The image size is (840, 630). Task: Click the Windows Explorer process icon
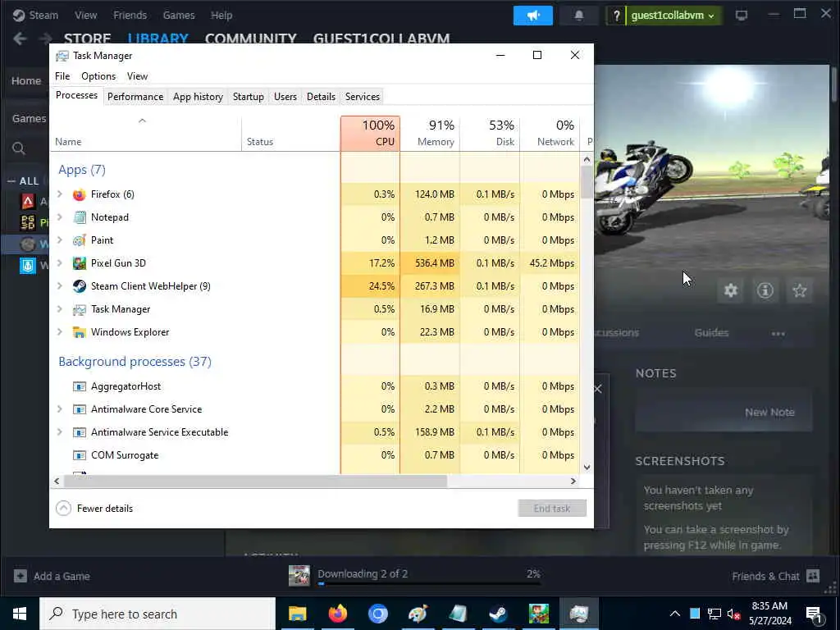pyautogui.click(x=80, y=332)
